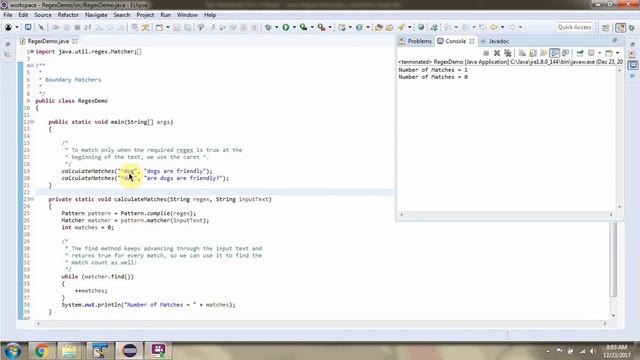Click Open Type icon
The height and width of the screenshot is (360, 640).
pos(379,27)
